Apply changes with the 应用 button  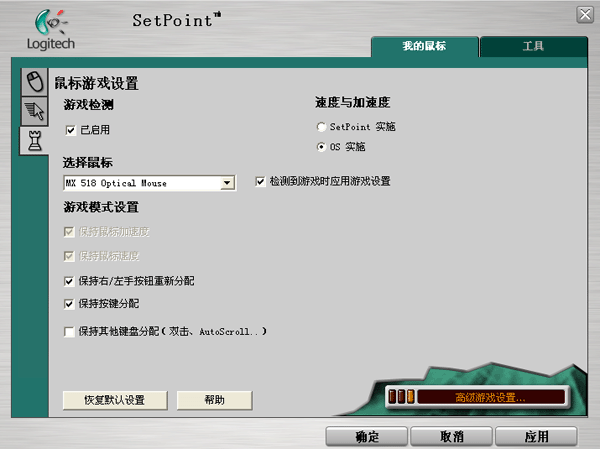[x=536, y=437]
